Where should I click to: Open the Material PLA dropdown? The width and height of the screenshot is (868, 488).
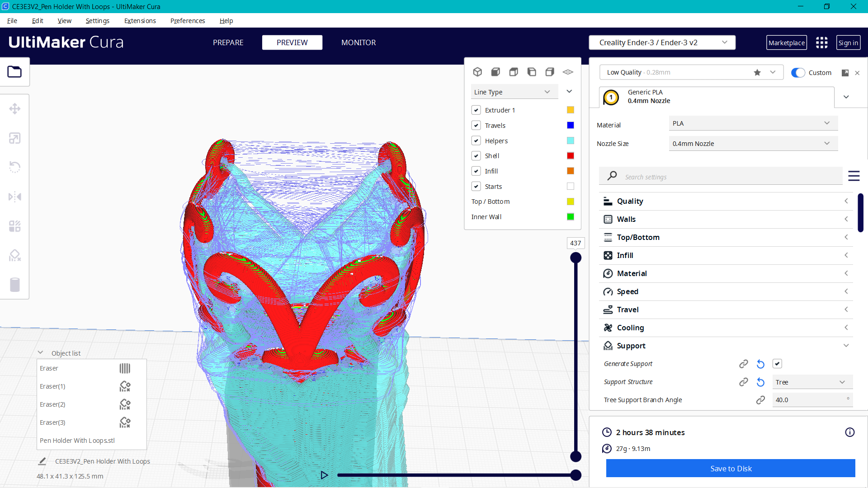[x=753, y=123]
